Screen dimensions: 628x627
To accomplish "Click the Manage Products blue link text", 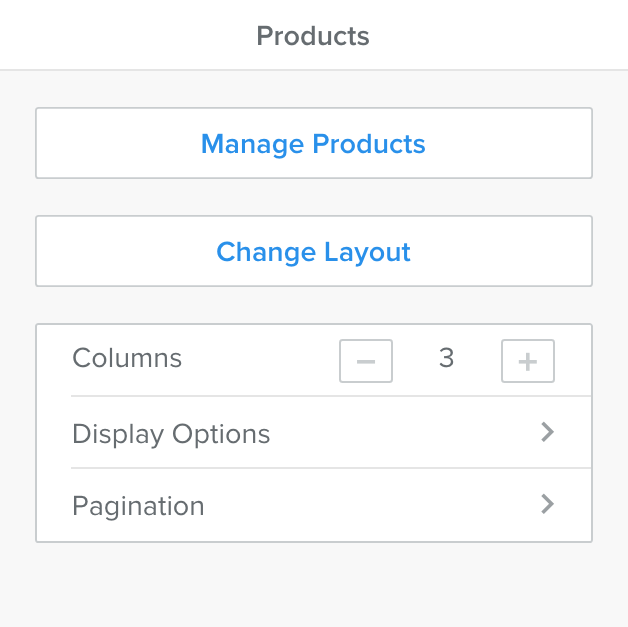I will (314, 144).
